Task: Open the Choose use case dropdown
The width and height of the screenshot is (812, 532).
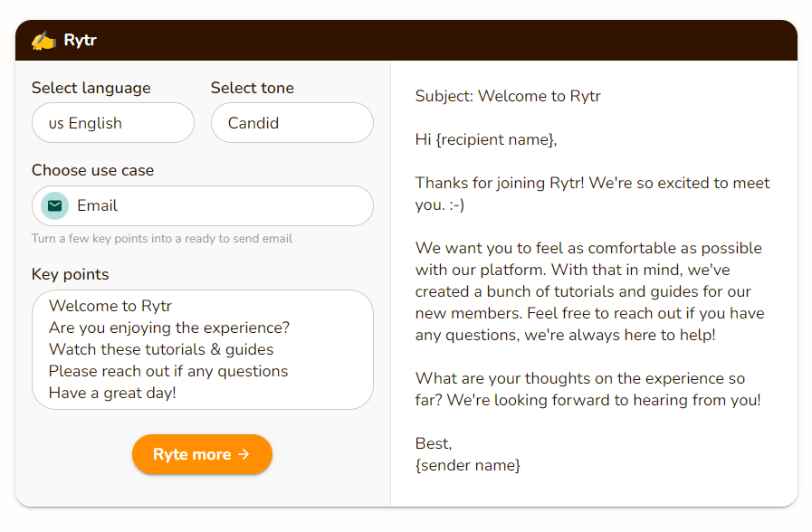Action: (x=202, y=205)
